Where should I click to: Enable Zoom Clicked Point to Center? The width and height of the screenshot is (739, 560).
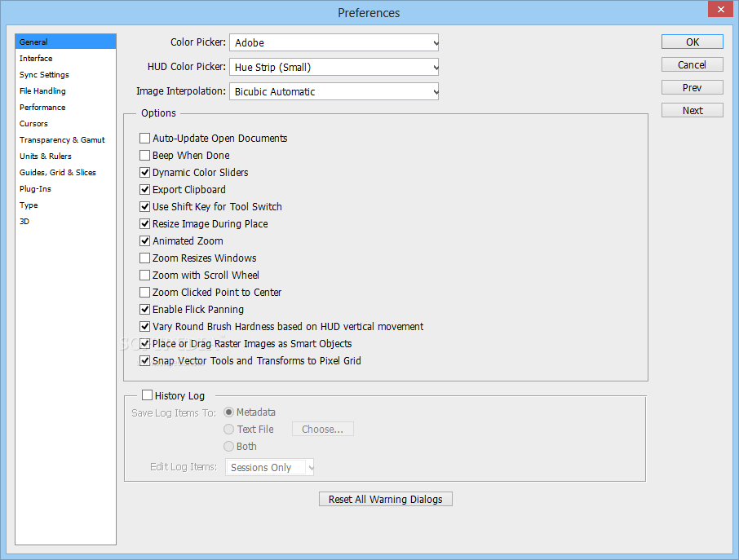[144, 293]
